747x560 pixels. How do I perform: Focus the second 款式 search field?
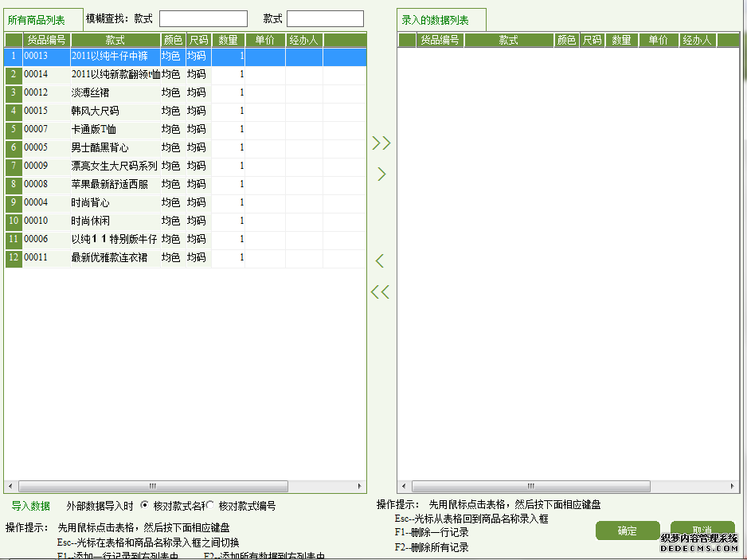pyautogui.click(x=325, y=19)
